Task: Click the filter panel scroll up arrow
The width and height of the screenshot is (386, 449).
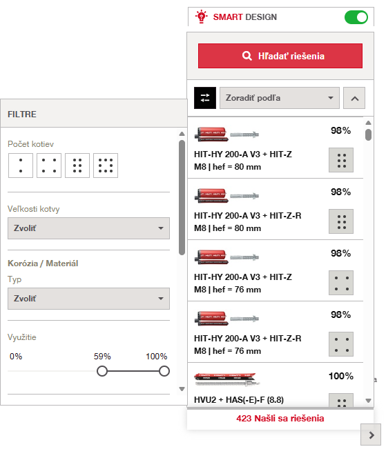Action: point(182,134)
